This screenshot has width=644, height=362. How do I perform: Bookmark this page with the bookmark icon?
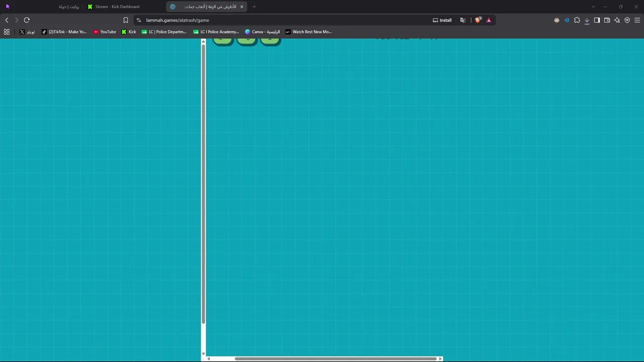tap(126, 20)
